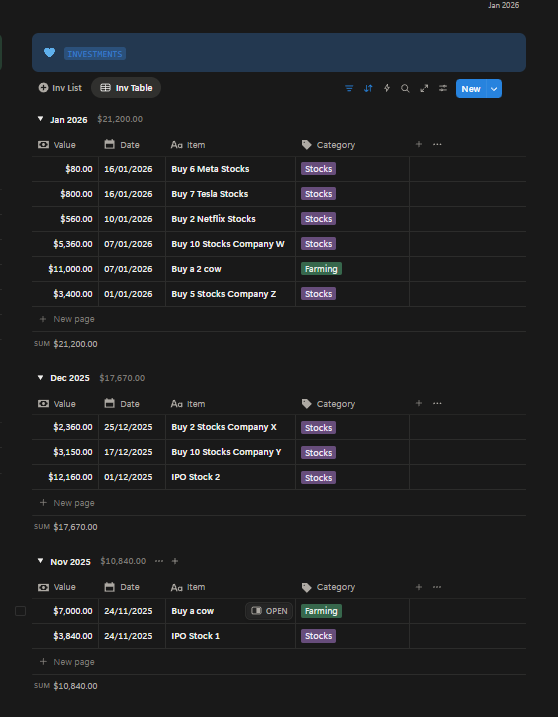Open the sort arrows icon

[x=368, y=88]
